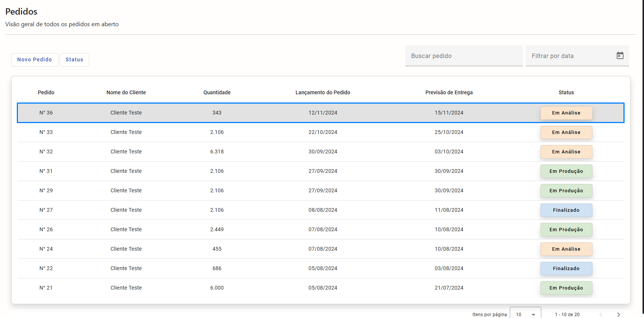Click Em Produção status of order 31

[x=566, y=171]
